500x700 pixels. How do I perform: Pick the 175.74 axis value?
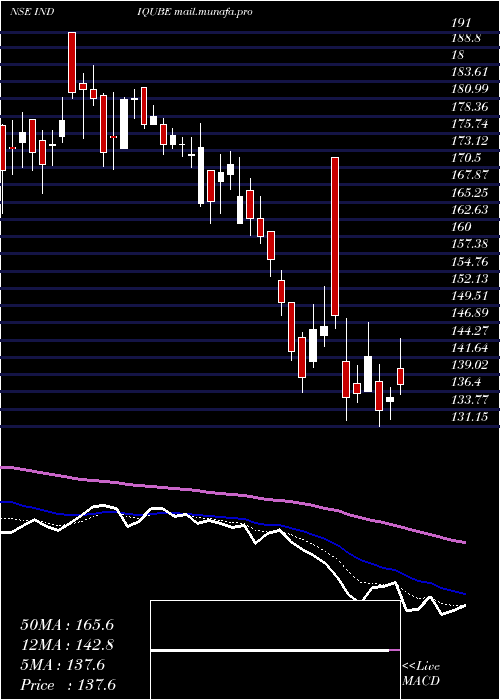469,124
